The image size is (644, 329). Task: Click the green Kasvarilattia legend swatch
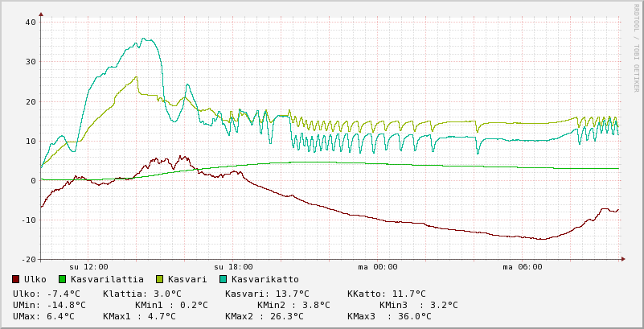62,279
